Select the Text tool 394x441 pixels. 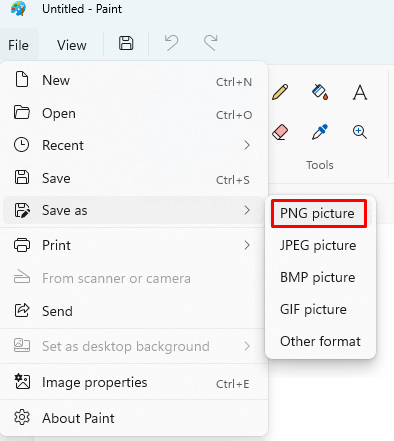pyautogui.click(x=360, y=92)
